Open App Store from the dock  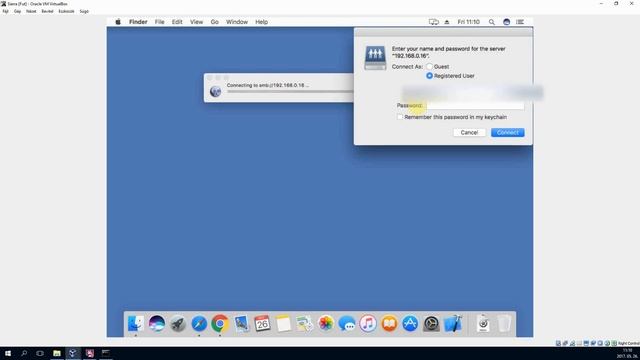tap(410, 324)
